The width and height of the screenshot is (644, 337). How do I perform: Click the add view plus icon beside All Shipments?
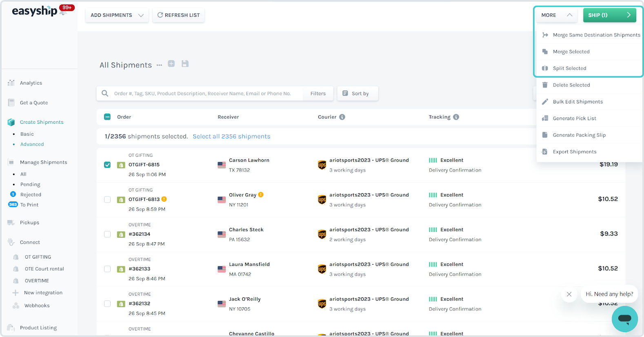coord(171,64)
